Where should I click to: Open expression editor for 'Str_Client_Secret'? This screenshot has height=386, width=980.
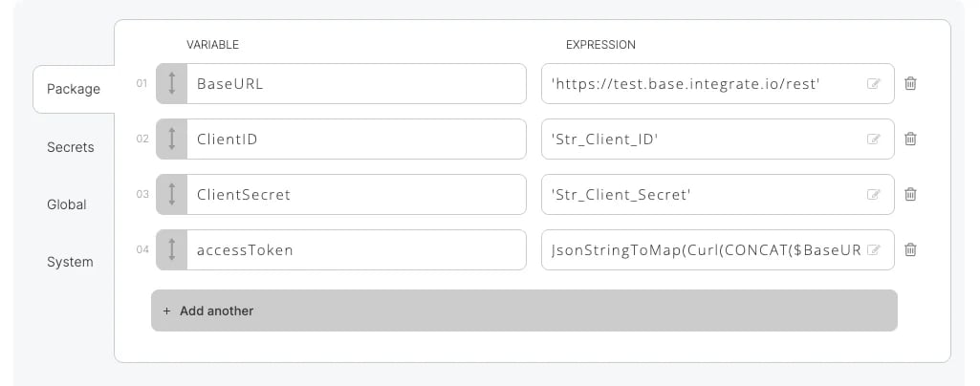pos(874,195)
